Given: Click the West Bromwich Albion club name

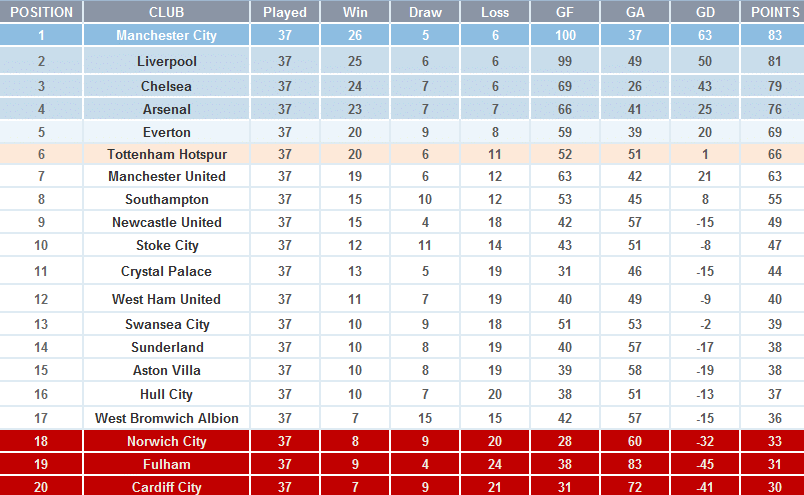Looking at the screenshot, I should tap(166, 418).
